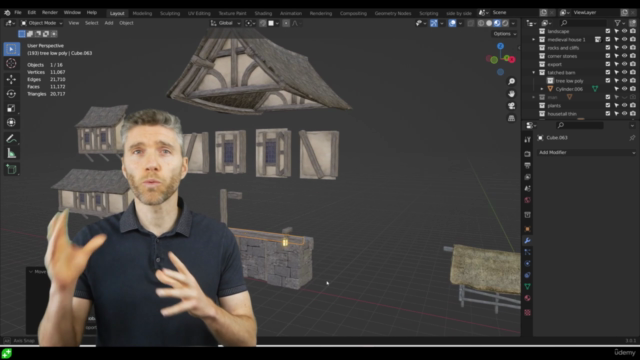Open the Global transform orientation dropdown
This screenshot has width=640, height=360.
pyautogui.click(x=225, y=23)
